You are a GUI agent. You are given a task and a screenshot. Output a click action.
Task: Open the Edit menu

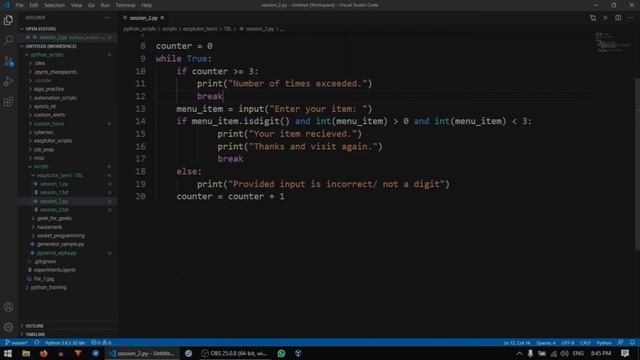coord(34,5)
